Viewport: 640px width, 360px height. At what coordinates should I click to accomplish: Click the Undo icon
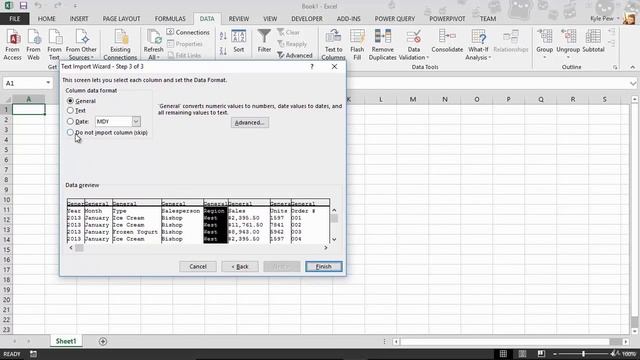point(38,6)
